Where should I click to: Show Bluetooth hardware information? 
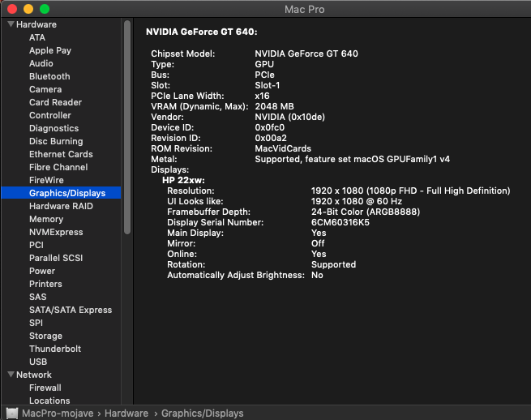tap(49, 76)
